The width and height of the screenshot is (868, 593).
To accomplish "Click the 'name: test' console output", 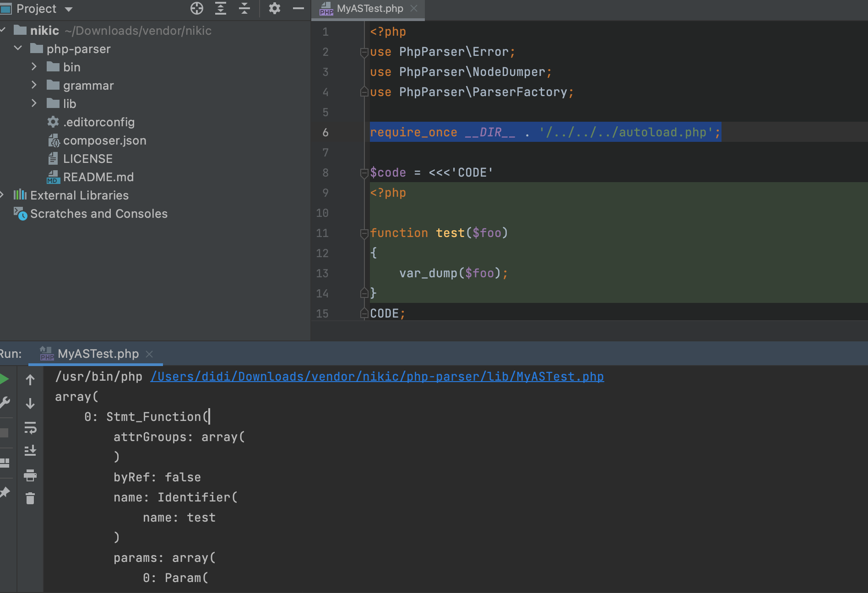I will pyautogui.click(x=179, y=518).
